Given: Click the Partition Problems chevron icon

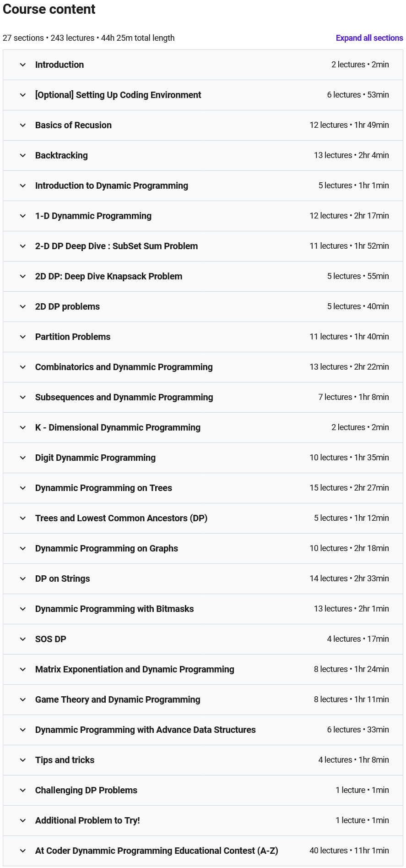Looking at the screenshot, I should [x=23, y=337].
